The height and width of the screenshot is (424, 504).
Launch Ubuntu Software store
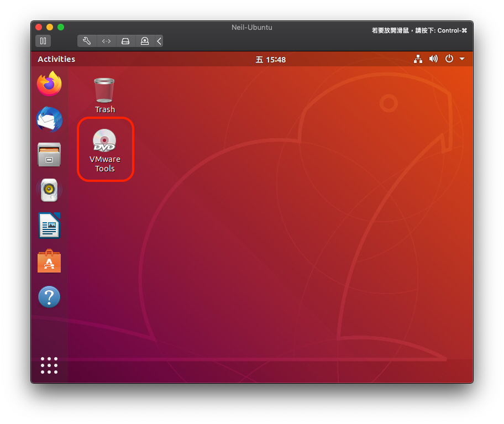[x=49, y=261]
